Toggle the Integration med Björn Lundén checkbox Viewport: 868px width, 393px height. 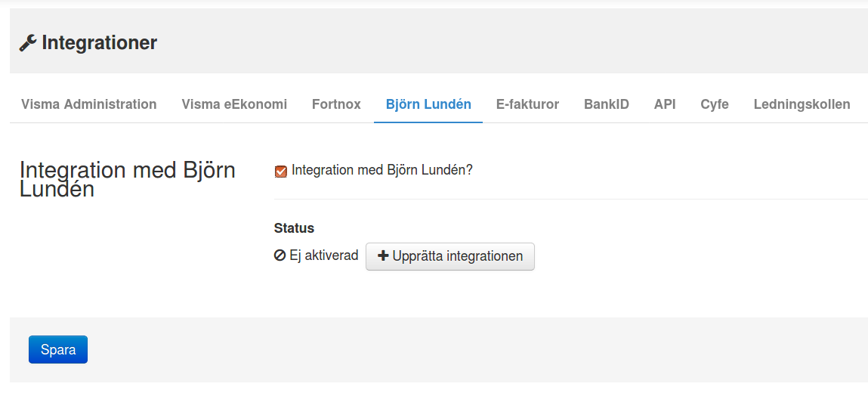(281, 171)
